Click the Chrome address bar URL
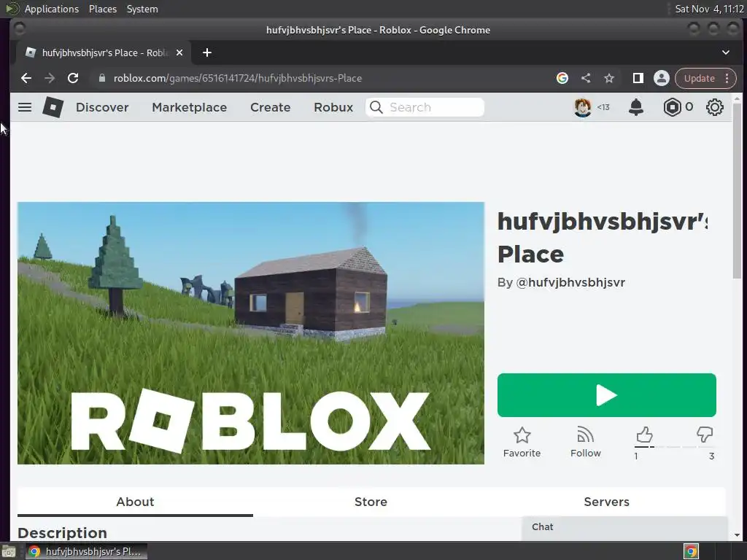This screenshot has width=747, height=560. click(x=237, y=78)
